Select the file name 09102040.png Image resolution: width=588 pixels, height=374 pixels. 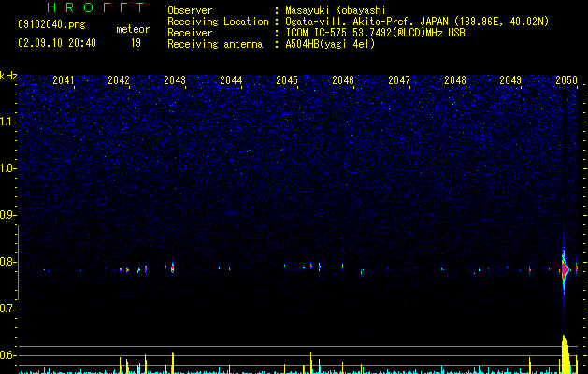point(51,25)
